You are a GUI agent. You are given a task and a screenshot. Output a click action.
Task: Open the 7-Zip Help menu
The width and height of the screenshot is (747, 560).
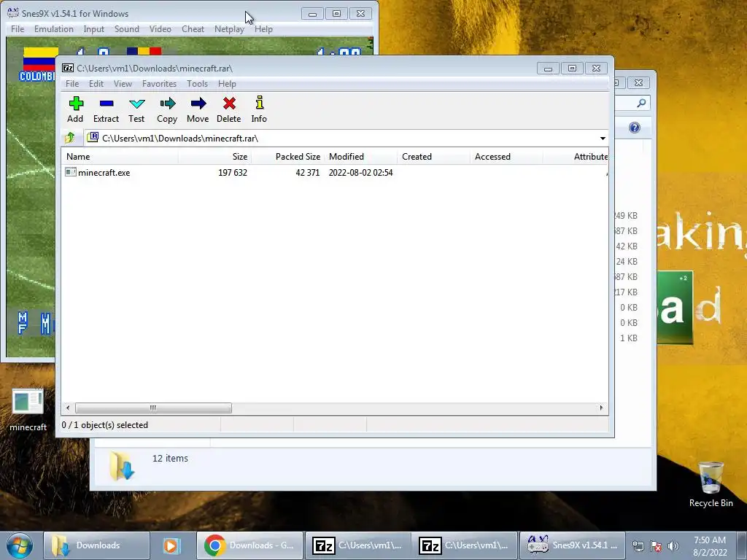pos(228,84)
